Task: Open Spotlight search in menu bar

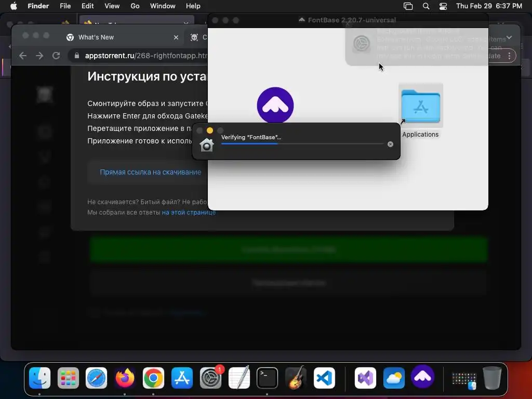Action: 426,6
